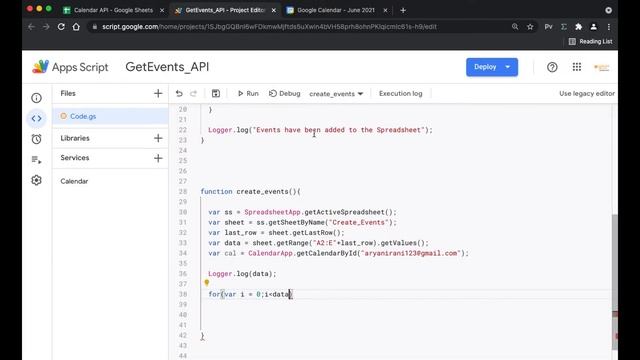Open the Extensions puzzle icon
The image size is (640, 360).
click(x=578, y=27)
